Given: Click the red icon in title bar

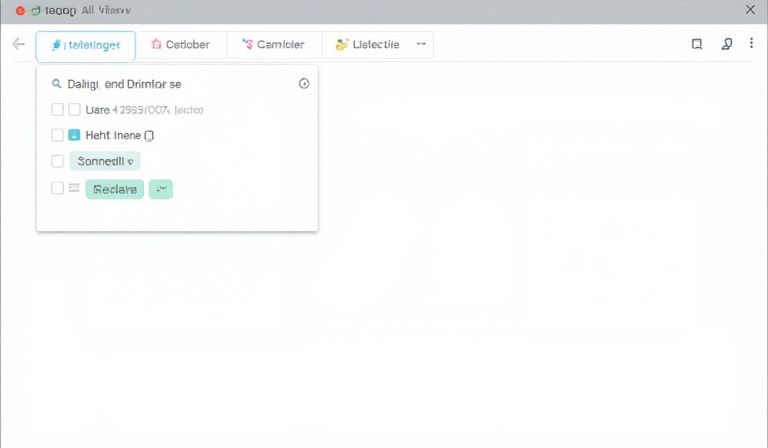Looking at the screenshot, I should (x=20, y=10).
